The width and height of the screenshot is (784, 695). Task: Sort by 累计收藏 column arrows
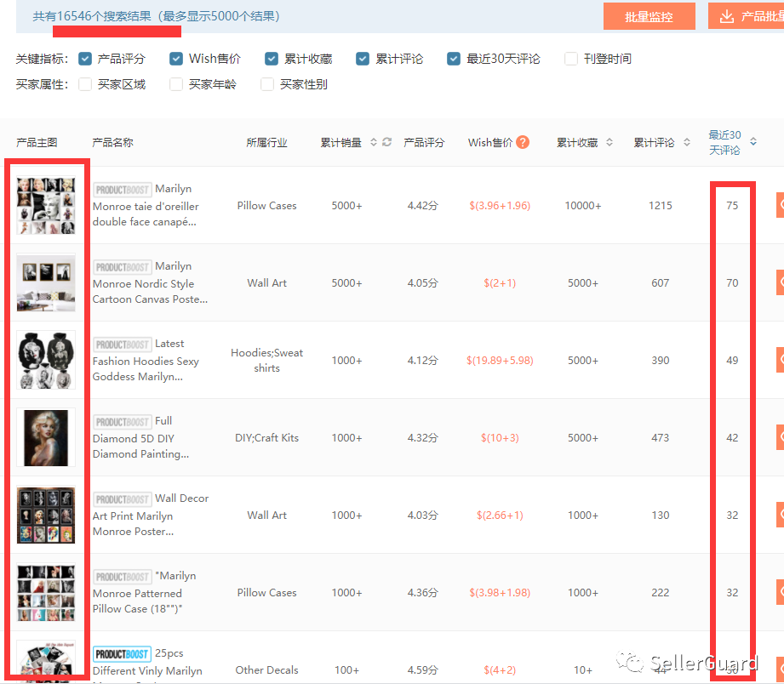[x=609, y=142]
